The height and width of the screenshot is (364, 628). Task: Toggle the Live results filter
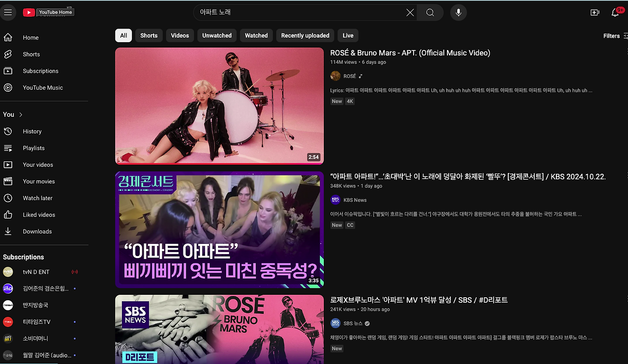point(347,35)
